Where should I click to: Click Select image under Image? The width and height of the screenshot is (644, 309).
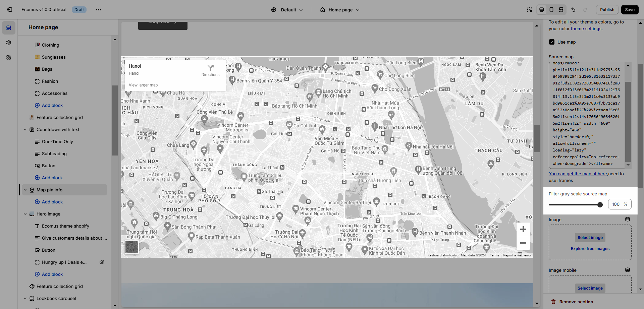coord(590,238)
